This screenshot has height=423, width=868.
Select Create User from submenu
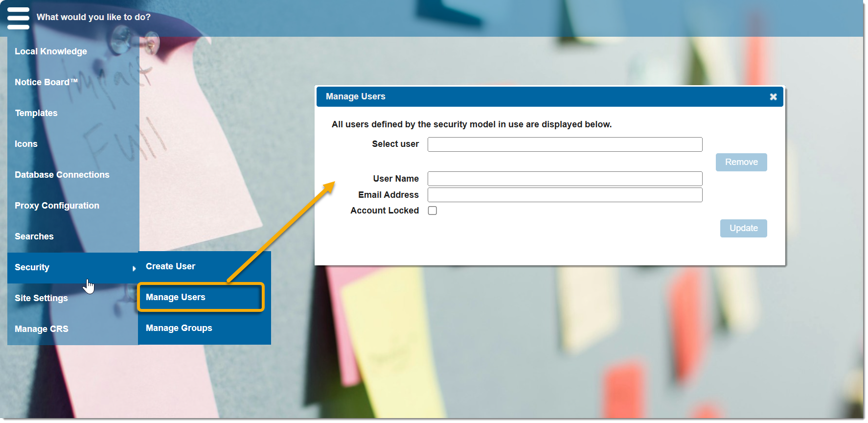(171, 267)
